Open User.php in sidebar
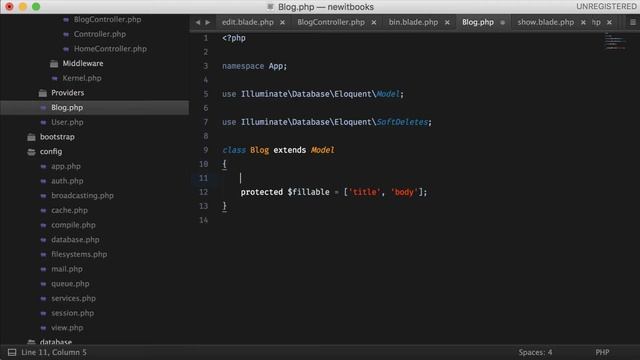 67,122
